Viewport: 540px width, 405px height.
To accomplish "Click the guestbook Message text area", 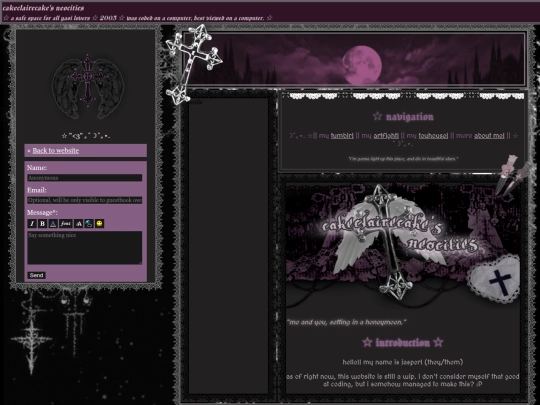I will 85,248.
